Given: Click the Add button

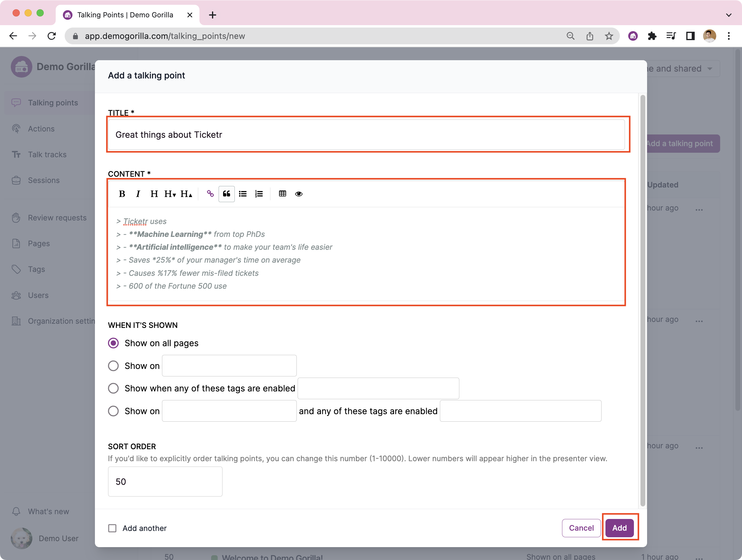Looking at the screenshot, I should click(619, 528).
